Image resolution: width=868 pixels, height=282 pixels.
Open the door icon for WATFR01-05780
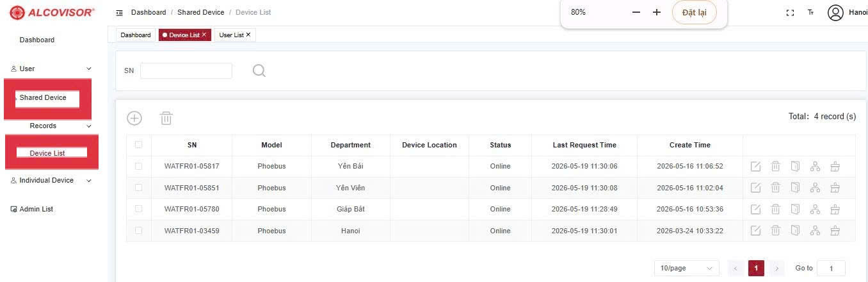[795, 209]
